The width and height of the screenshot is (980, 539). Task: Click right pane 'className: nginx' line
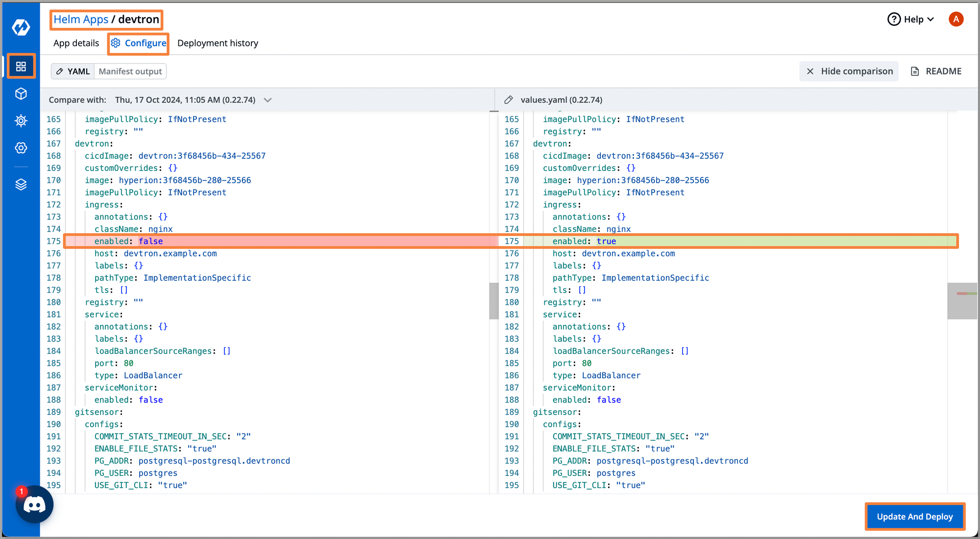pos(591,229)
